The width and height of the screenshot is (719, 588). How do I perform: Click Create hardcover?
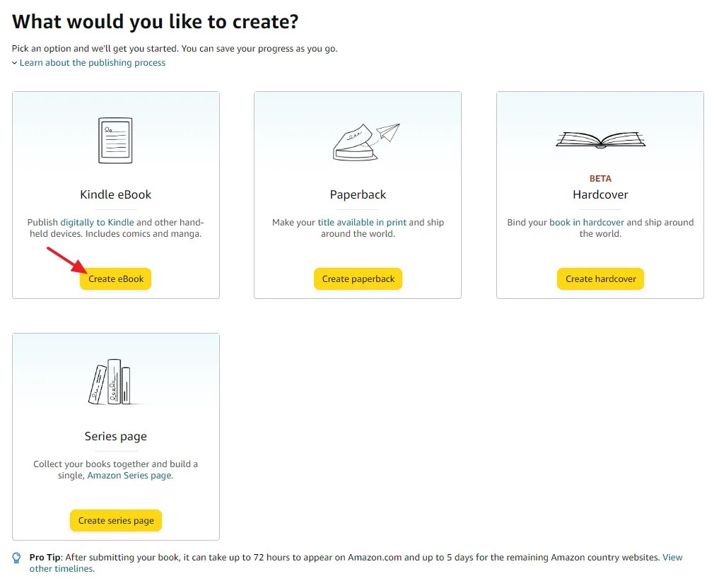pos(600,278)
